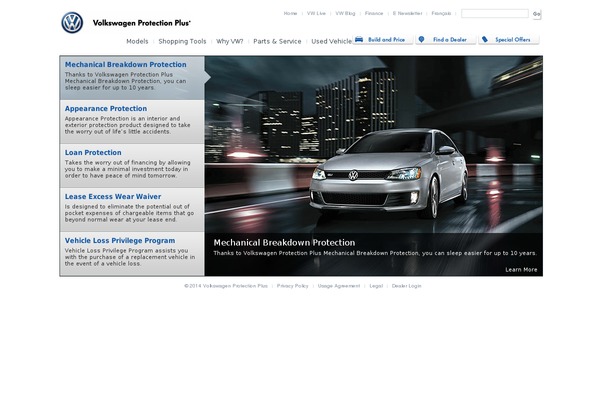This screenshot has width=600, height=400.
Task: Open the Legal footer link
Action: point(376,286)
